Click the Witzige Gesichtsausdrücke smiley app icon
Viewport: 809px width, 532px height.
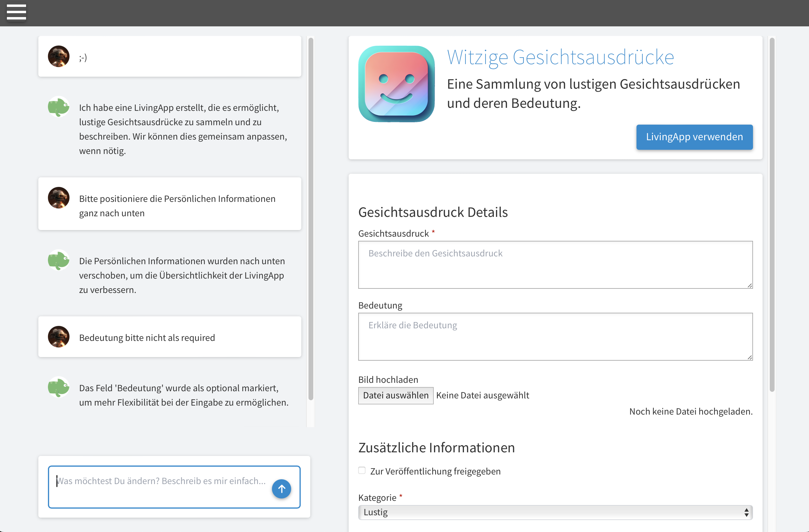coord(396,84)
